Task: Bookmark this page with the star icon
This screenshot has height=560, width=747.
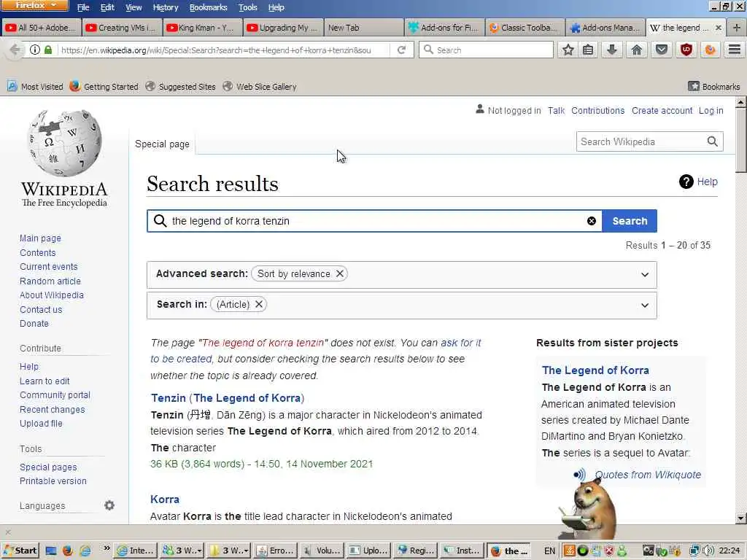Action: pyautogui.click(x=568, y=50)
